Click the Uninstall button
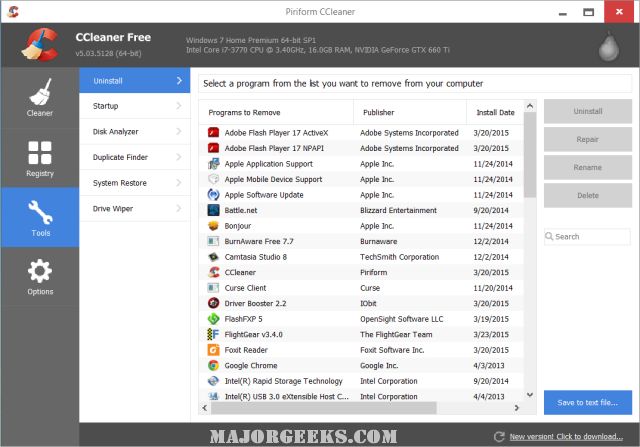Viewport: 640px width, 447px height. 588,111
